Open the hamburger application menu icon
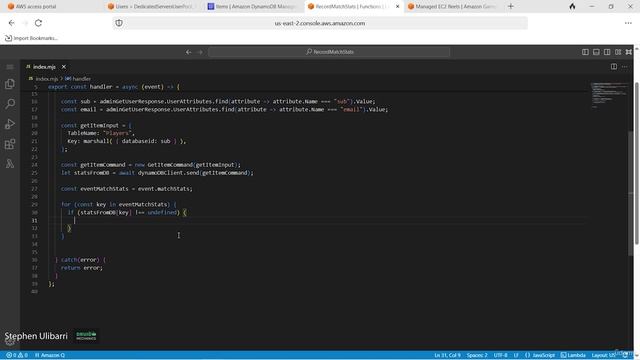The height and width of the screenshot is (360, 640). (10, 67)
